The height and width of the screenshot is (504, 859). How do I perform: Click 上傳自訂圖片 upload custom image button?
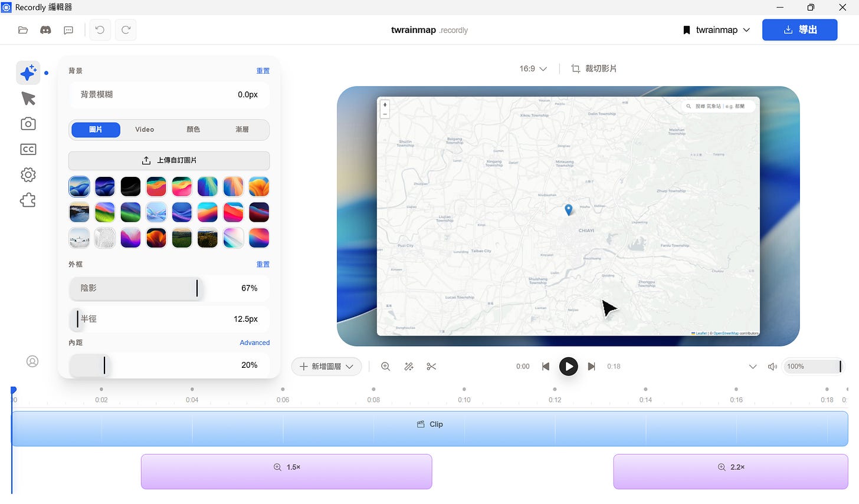pyautogui.click(x=169, y=160)
